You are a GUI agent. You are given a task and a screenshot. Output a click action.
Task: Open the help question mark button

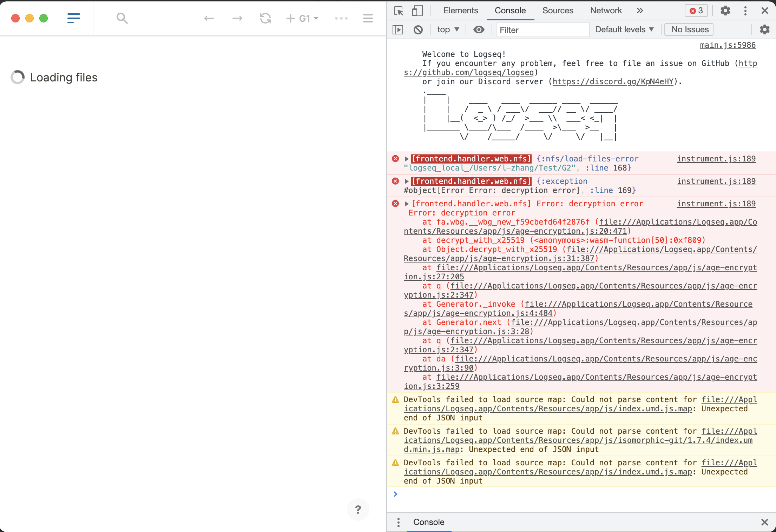tap(358, 510)
